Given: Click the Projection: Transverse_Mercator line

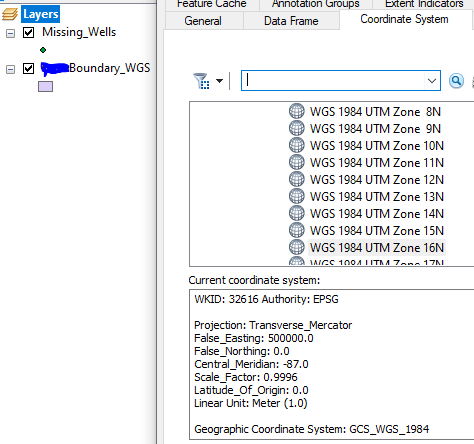Looking at the screenshot, I should 273,325.
